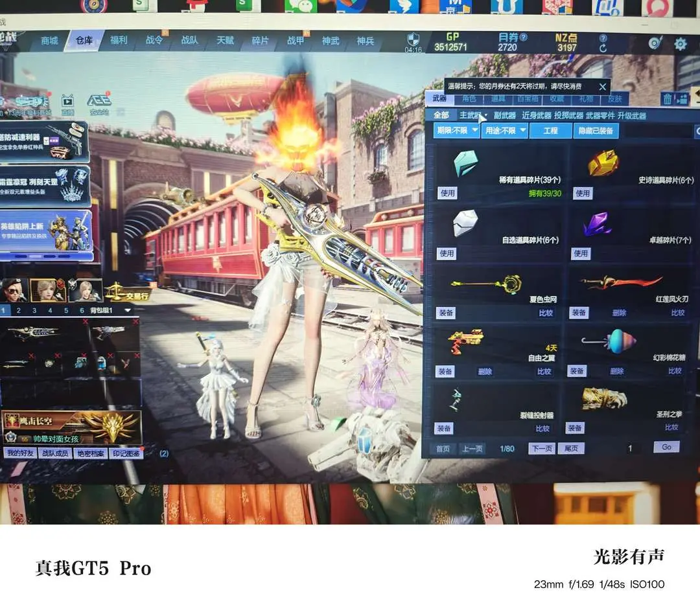700x612 pixels.
Task: Open the 天赋 talent tab
Action: click(225, 41)
